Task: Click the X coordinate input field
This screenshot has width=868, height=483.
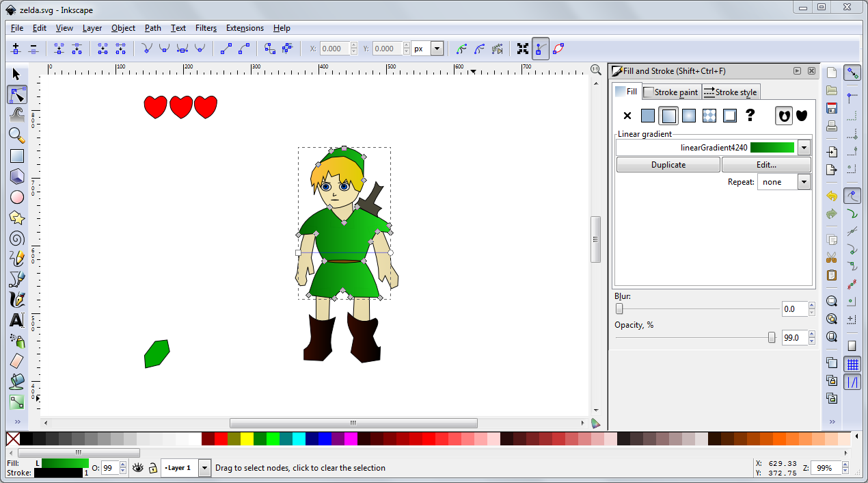Action: pos(334,49)
